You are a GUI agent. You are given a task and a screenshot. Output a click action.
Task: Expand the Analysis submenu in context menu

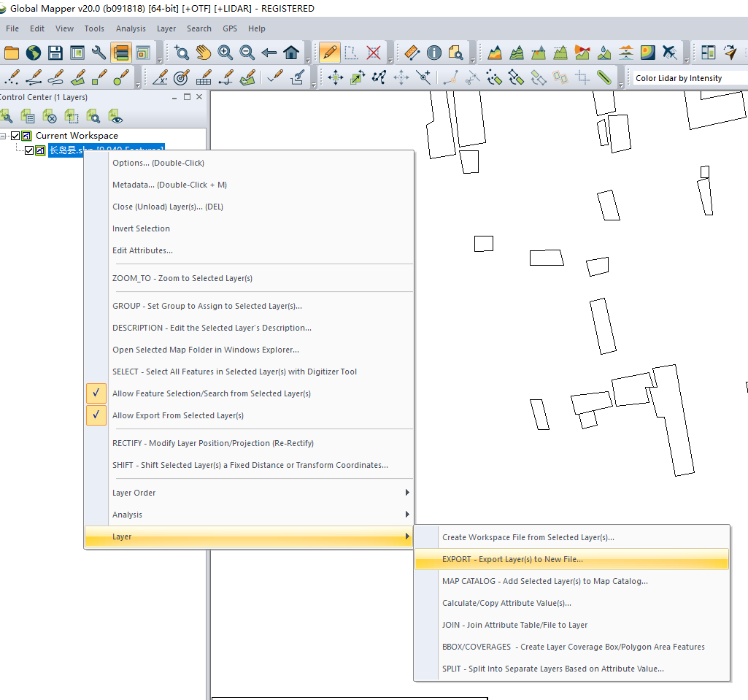pos(249,515)
